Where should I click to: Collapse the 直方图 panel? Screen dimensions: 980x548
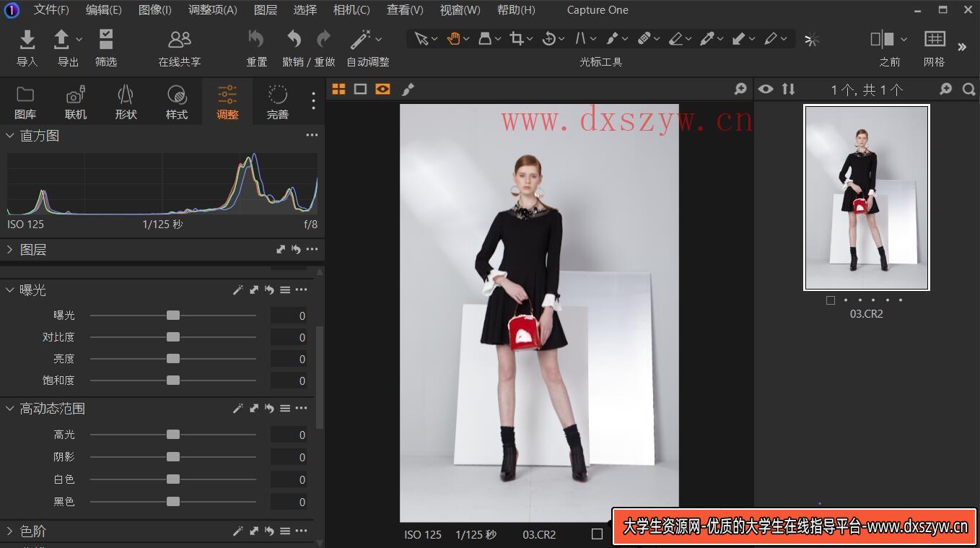point(10,136)
